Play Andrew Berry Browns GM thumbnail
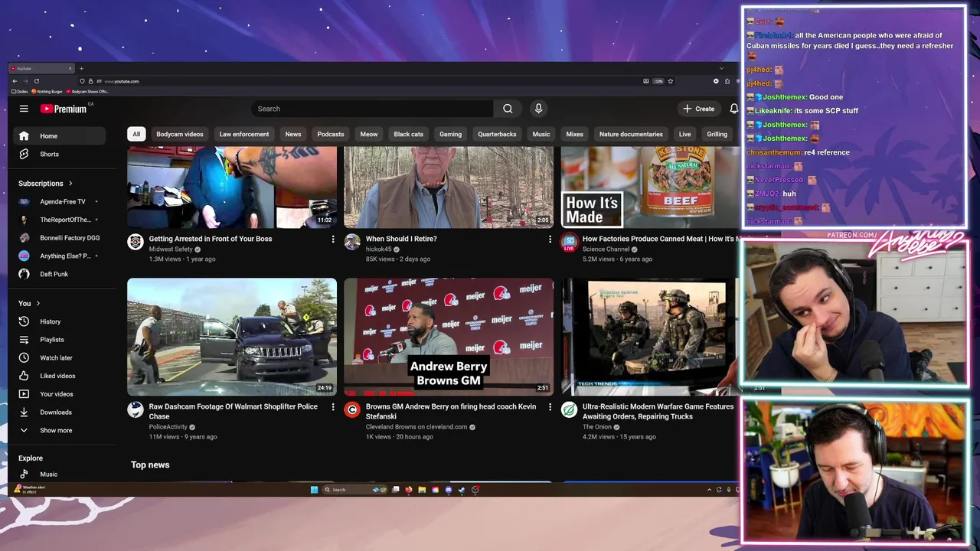Viewport: 980px width, 551px height. (449, 337)
